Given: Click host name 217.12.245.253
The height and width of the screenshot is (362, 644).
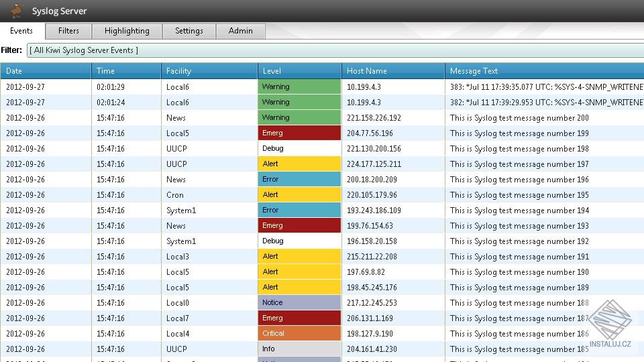Looking at the screenshot, I should pyautogui.click(x=372, y=303).
